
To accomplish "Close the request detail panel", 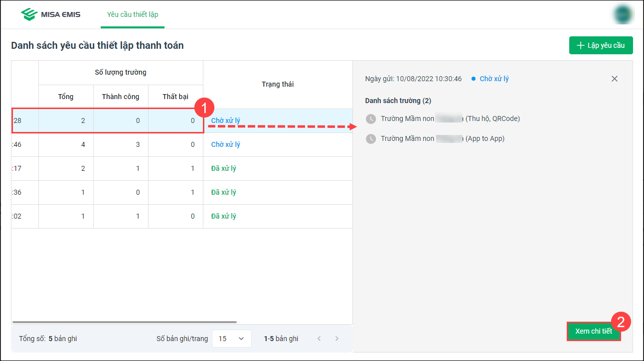I will 615,79.
